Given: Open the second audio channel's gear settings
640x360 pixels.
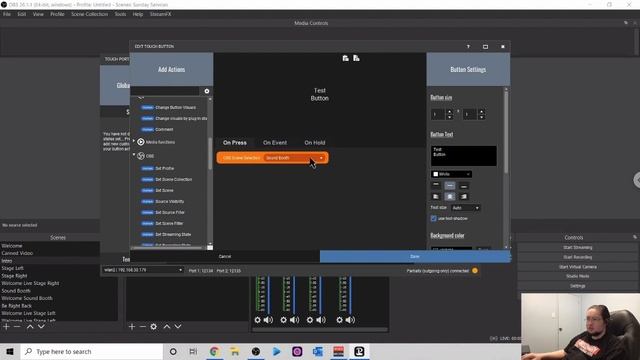Looking at the screenshot, I should coord(284,320).
